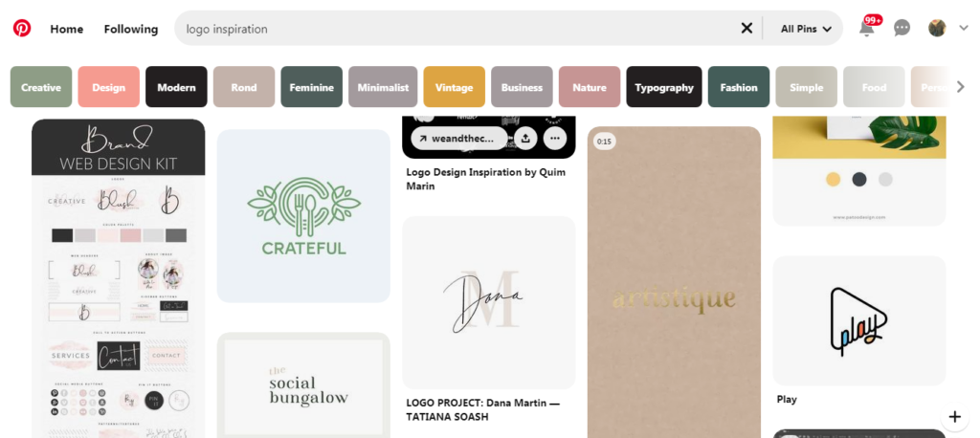This screenshot has width=980, height=438.
Task: Click the plus button at bottom right
Action: (x=954, y=417)
